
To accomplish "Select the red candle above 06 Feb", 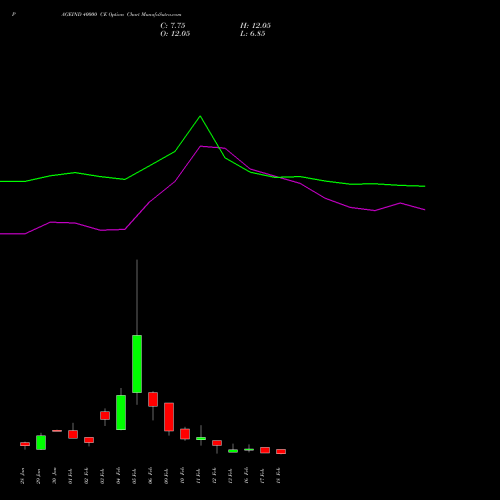I will [153, 399].
